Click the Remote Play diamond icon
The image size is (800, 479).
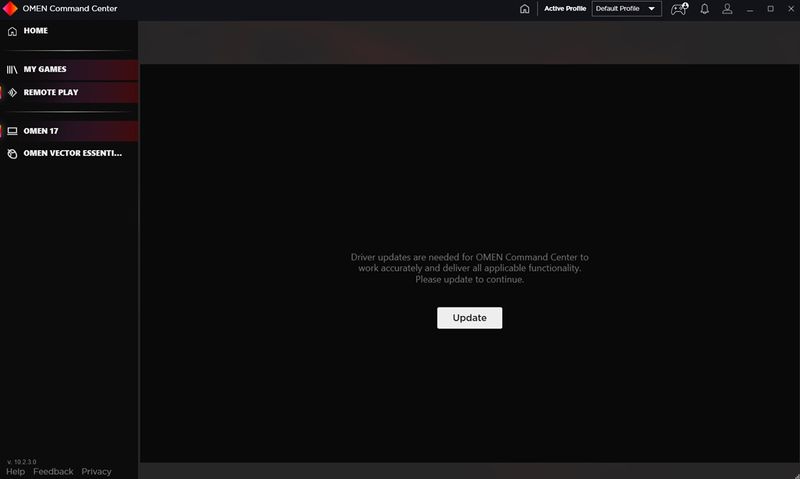(12, 92)
